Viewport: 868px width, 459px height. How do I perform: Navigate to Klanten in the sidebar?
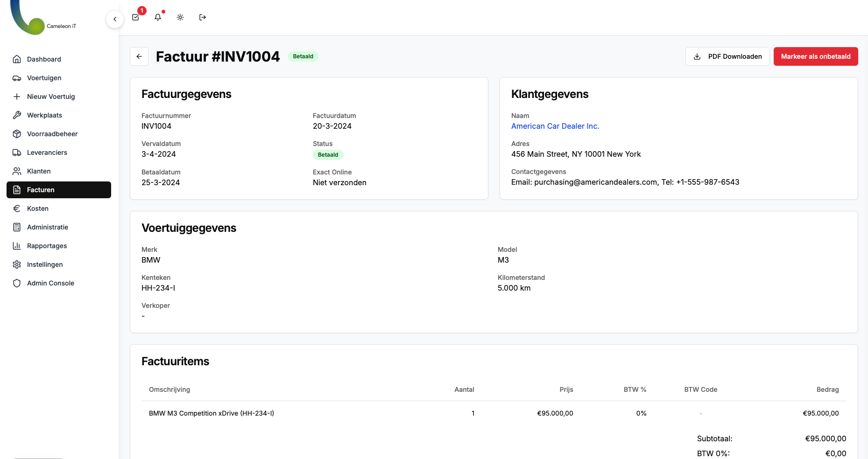39,171
